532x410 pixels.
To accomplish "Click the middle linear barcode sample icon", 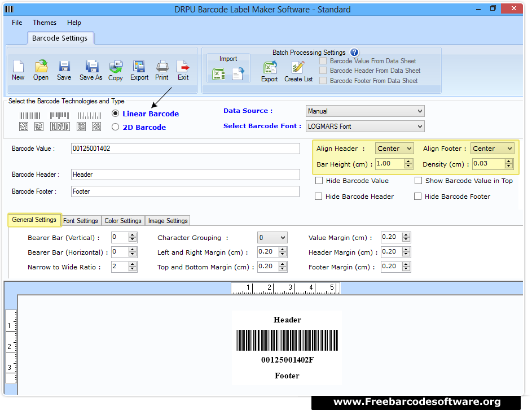I will [x=59, y=116].
